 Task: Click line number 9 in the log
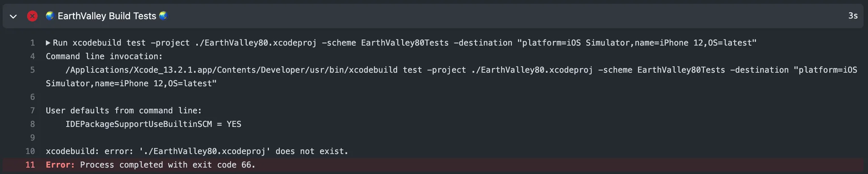tap(32, 138)
